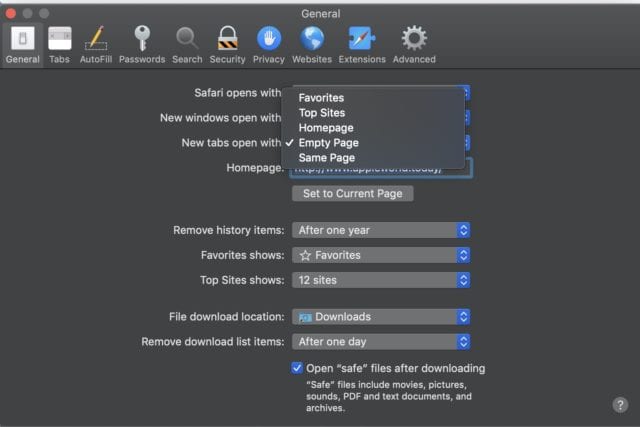Select Homepage in the popup menu
This screenshot has height=427, width=640.
[x=325, y=128]
